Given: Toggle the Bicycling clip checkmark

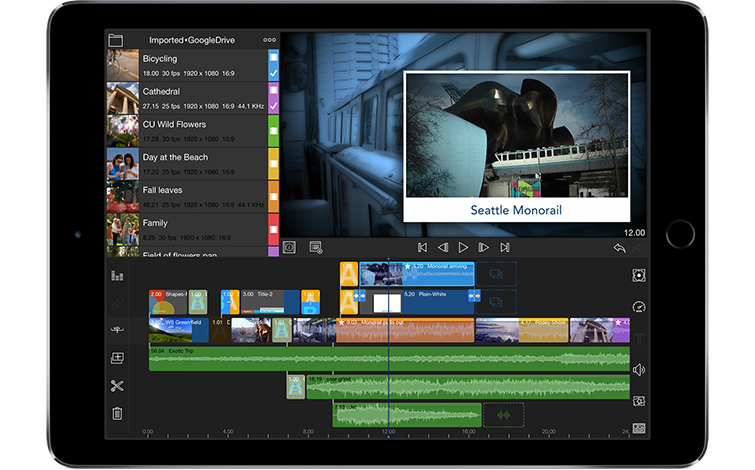Looking at the screenshot, I should tap(273, 73).
